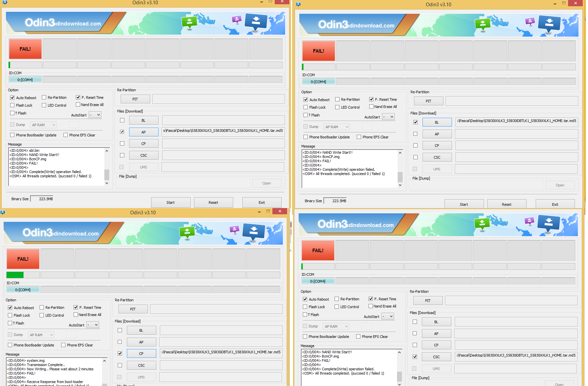Click the green progress bar in the top-right window

[x=303, y=67]
